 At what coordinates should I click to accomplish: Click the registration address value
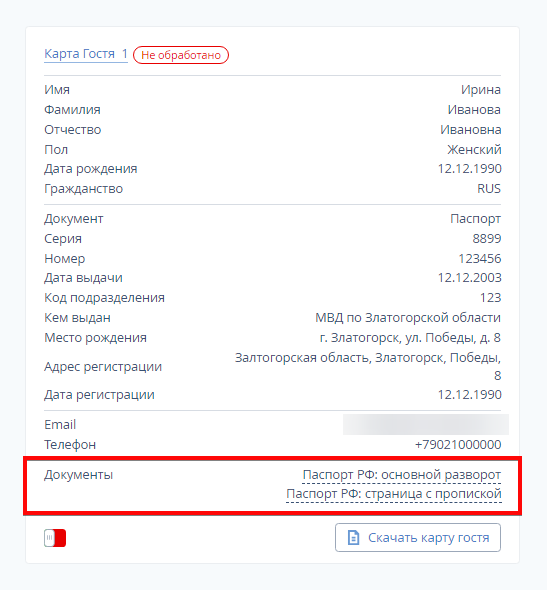368,366
